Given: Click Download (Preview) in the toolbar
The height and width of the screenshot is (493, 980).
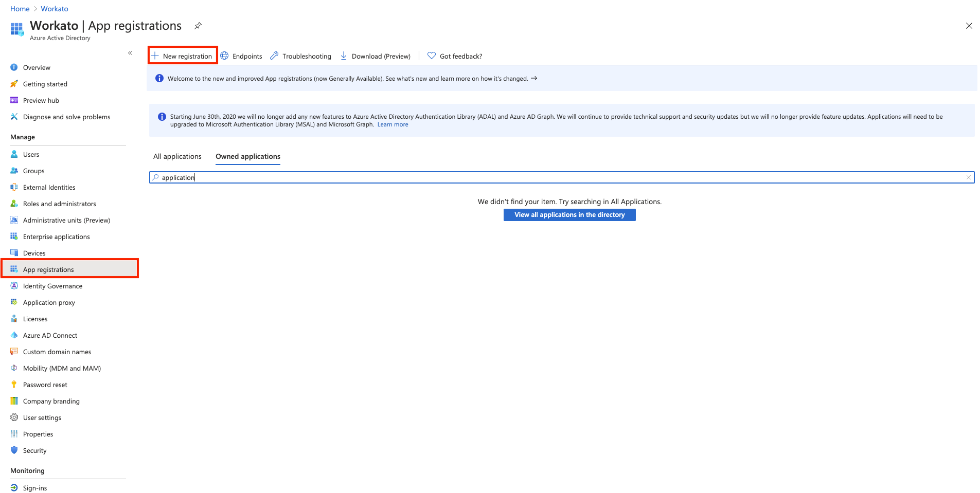Looking at the screenshot, I should tap(376, 56).
